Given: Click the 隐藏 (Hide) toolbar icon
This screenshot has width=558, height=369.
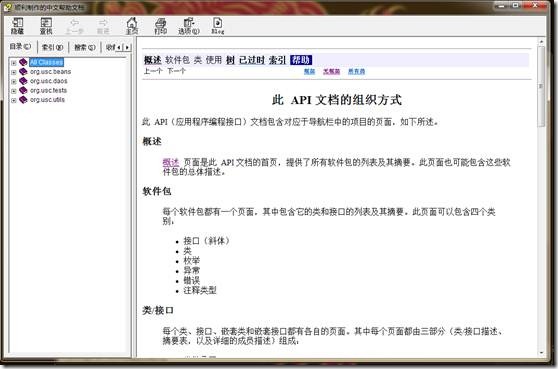Looking at the screenshot, I should click(17, 26).
